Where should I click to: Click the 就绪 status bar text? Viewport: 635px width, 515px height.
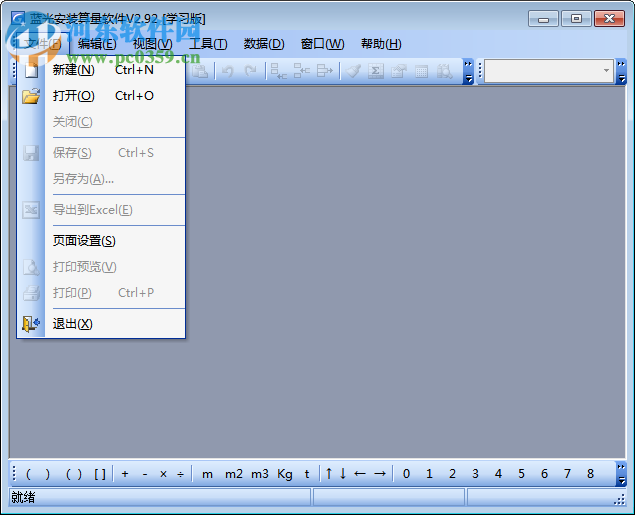(23, 497)
